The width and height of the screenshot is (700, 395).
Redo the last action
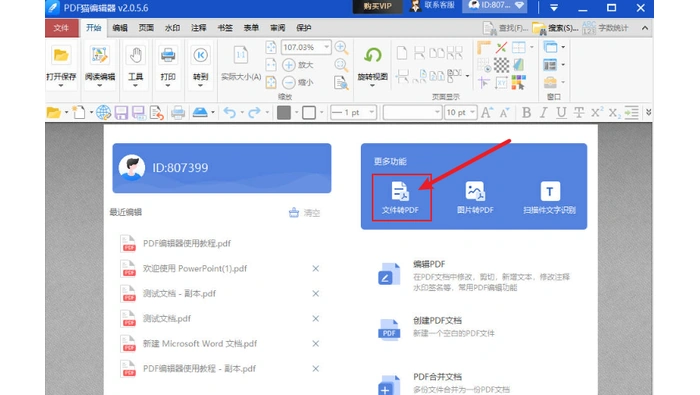254,112
